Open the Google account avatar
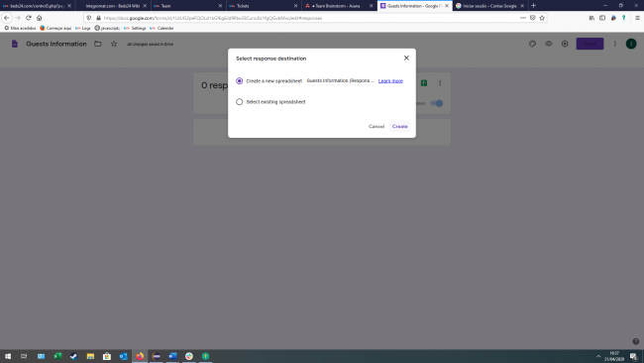 pyautogui.click(x=631, y=44)
